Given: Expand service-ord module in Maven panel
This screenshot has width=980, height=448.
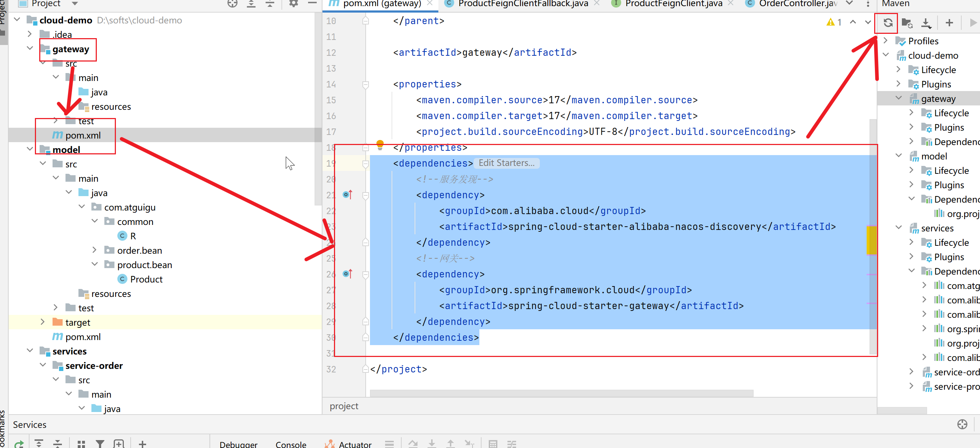Looking at the screenshot, I should coord(912,371).
